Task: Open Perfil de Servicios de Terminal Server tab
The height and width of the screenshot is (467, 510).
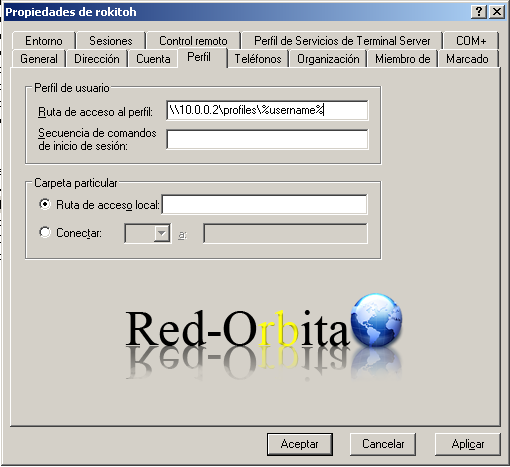Action: [342, 41]
